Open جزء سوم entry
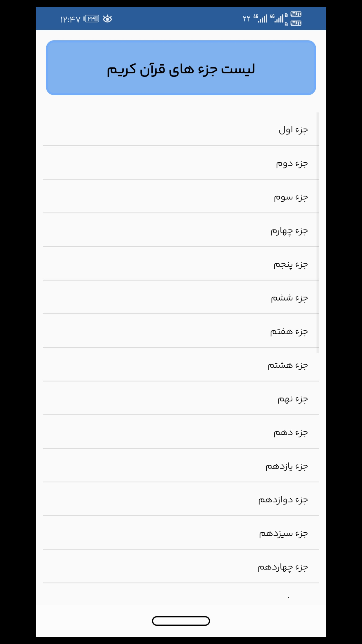The height and width of the screenshot is (644, 362). 181,197
